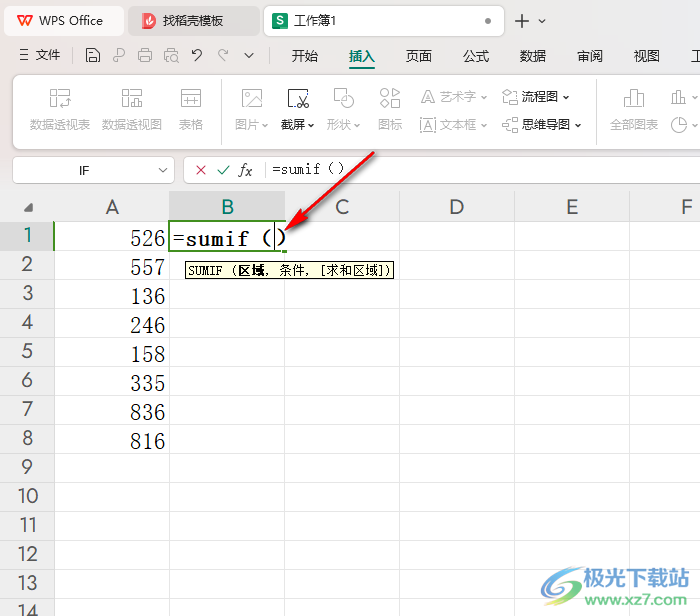
Task: Click the Redo arrow icon
Action: click(x=223, y=56)
